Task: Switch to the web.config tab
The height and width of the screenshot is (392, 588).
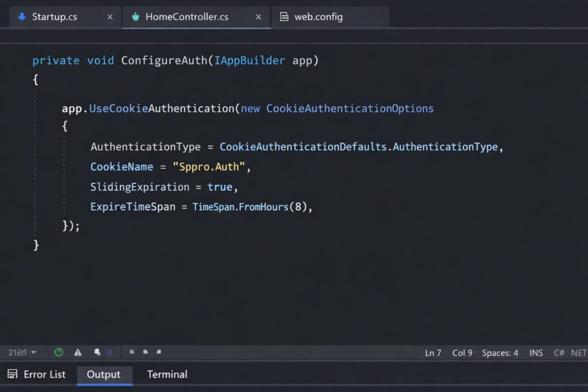Action: [x=318, y=17]
